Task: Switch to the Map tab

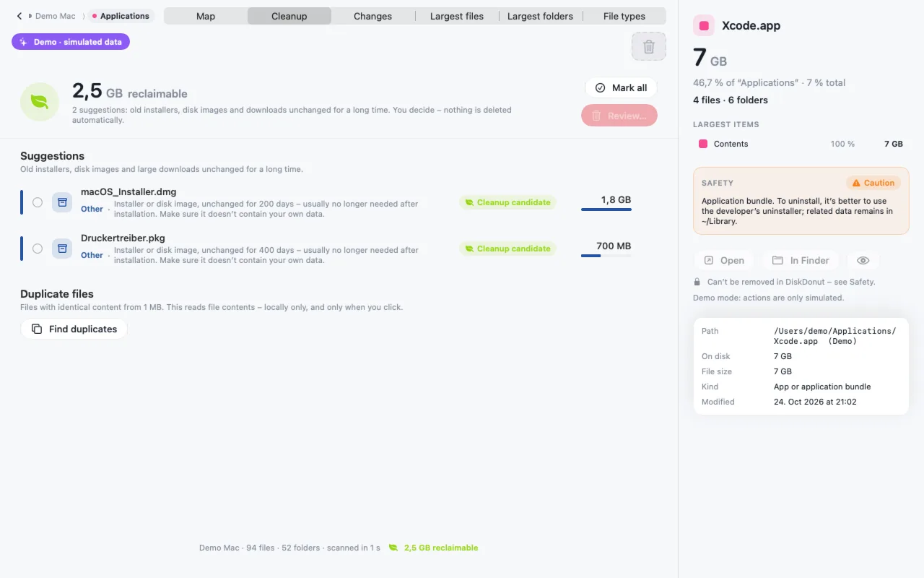Action: point(206,16)
